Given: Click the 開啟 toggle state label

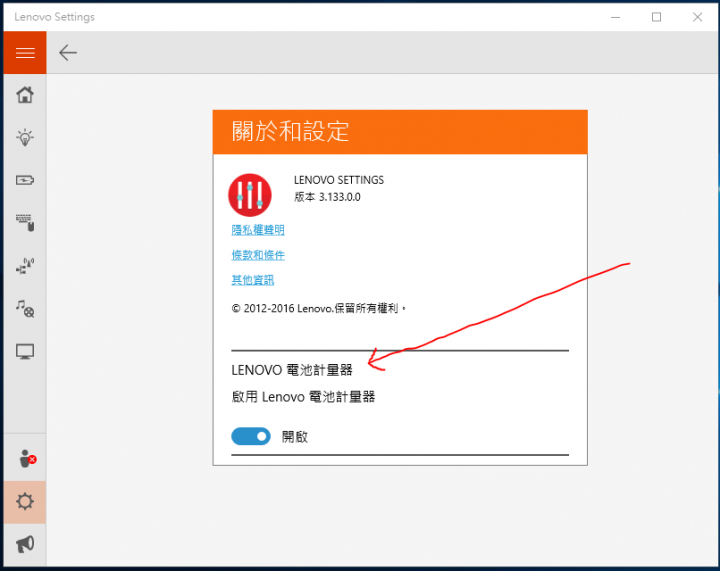Looking at the screenshot, I should point(295,437).
